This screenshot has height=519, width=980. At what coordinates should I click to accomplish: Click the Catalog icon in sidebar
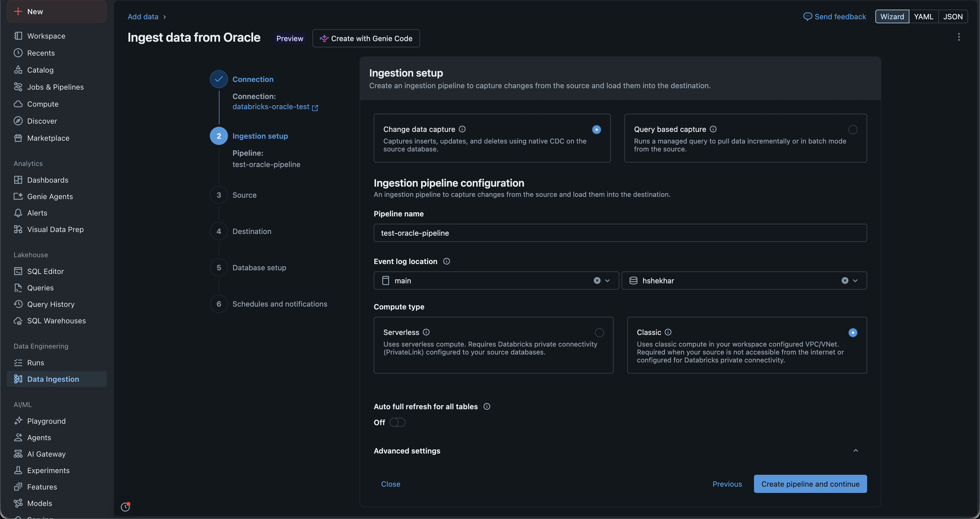tap(18, 70)
